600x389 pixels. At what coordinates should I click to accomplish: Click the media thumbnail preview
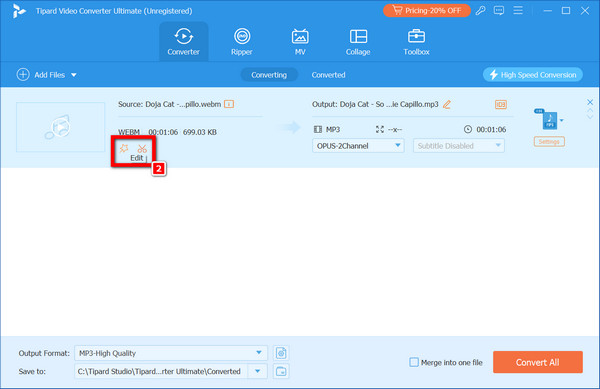click(x=60, y=127)
